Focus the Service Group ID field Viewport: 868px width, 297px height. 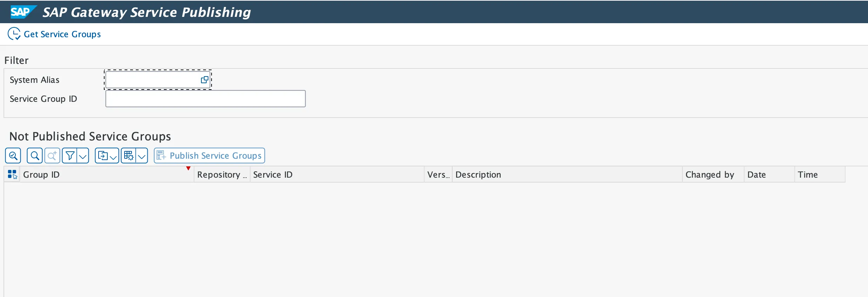pos(205,99)
